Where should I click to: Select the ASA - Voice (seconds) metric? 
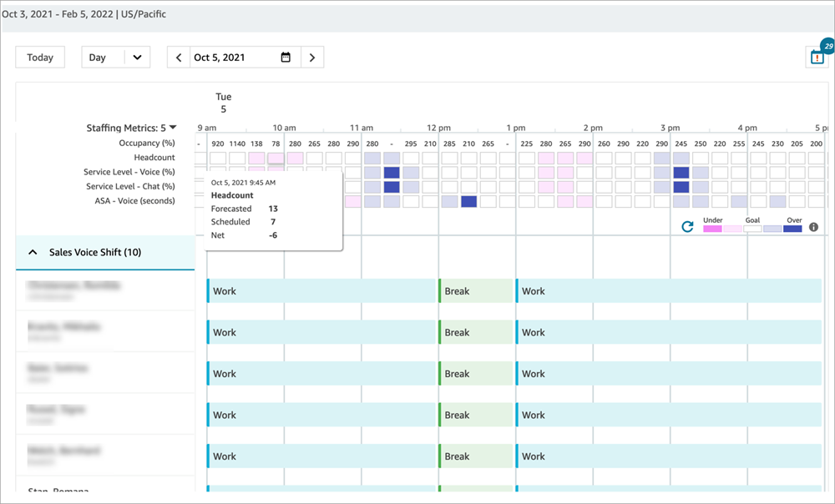(x=136, y=200)
